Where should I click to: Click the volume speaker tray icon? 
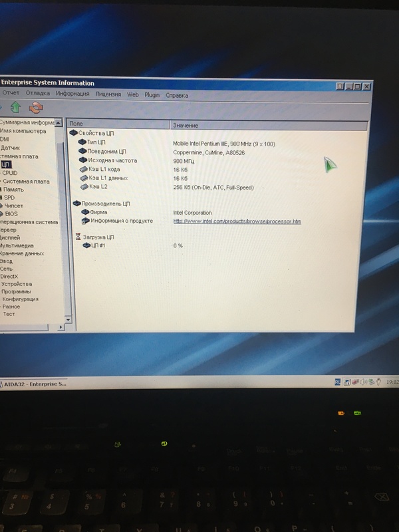(x=363, y=382)
